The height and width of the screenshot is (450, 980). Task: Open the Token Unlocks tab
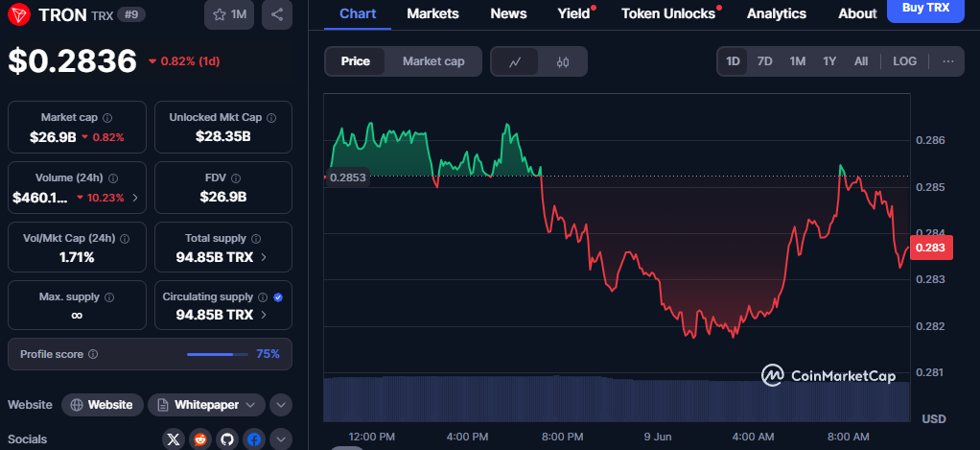668,13
